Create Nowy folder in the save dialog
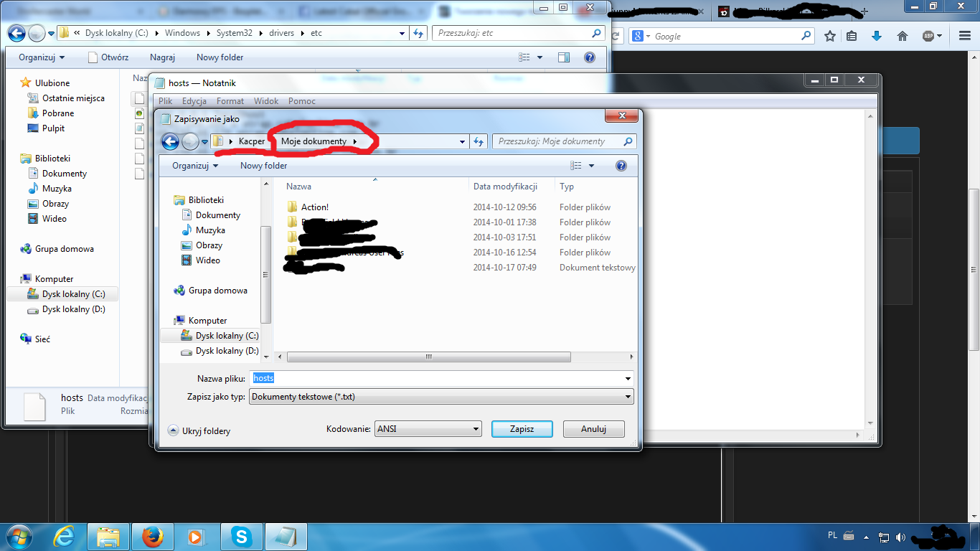Image resolution: width=980 pixels, height=551 pixels. [264, 166]
